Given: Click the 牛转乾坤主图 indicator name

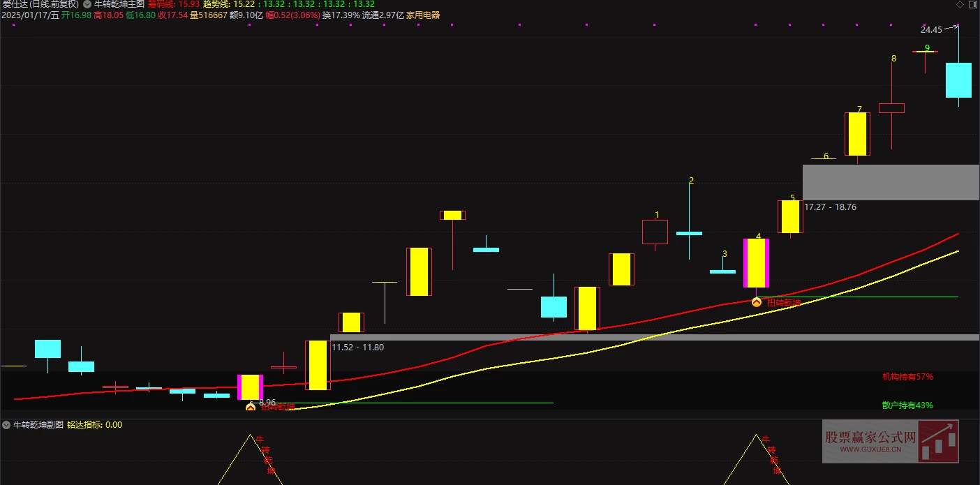Looking at the screenshot, I should 119,4.
